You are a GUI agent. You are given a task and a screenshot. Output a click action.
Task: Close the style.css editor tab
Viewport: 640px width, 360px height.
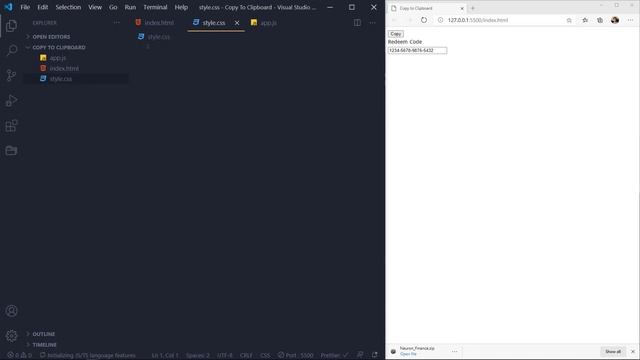[x=237, y=23]
